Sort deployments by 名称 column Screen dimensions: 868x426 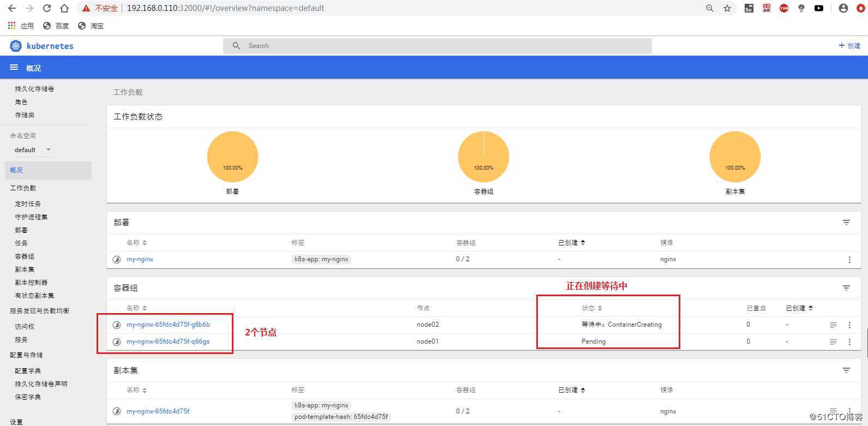point(136,243)
